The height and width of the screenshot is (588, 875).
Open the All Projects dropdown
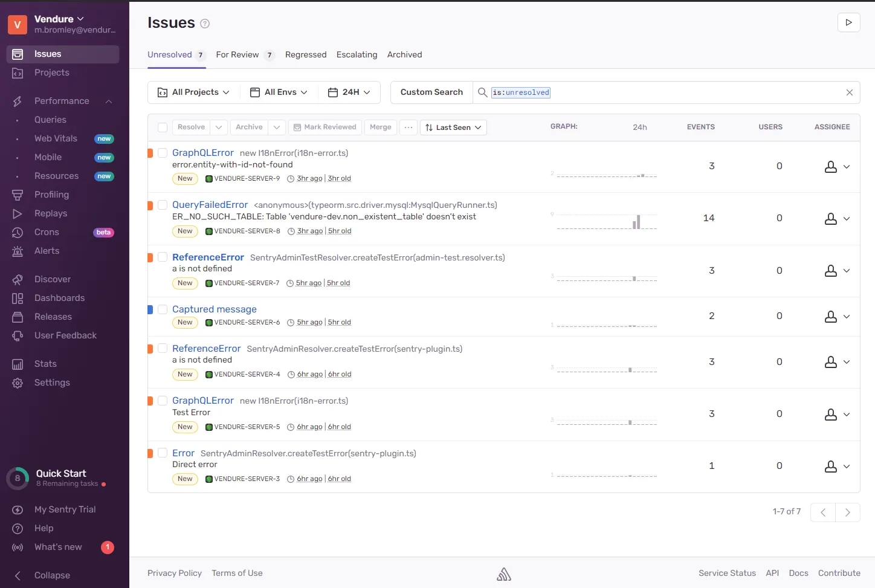pos(193,92)
